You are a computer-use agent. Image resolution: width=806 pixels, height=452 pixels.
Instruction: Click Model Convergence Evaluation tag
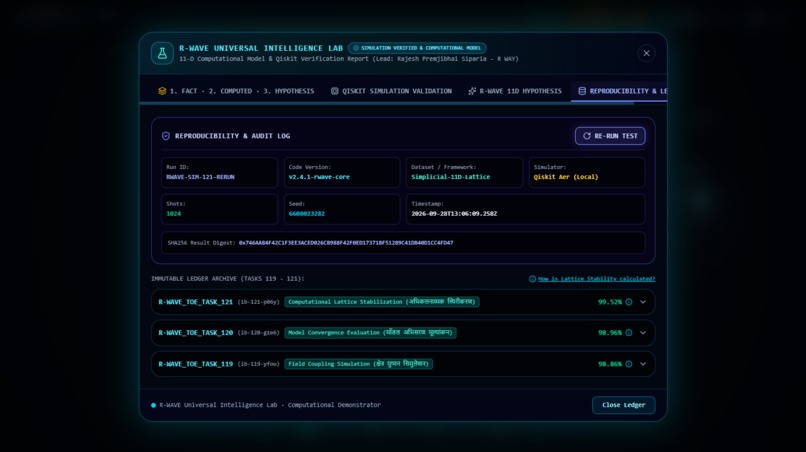click(370, 333)
